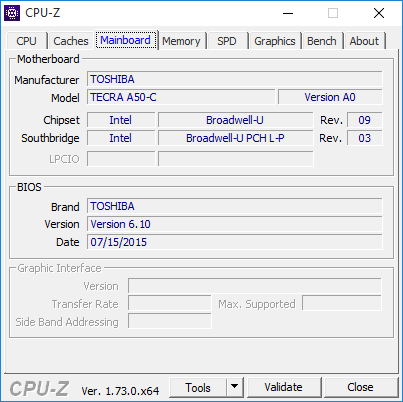Click the Manufacturer field showing TOSHIBA
The width and height of the screenshot is (403, 402).
[235, 79]
